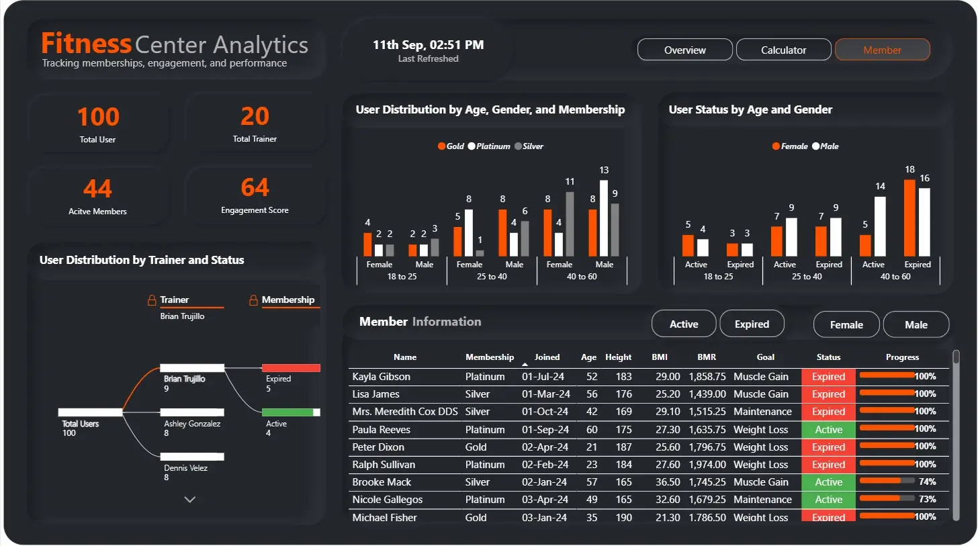Expand the Dennis Velez tree node

pos(192,457)
